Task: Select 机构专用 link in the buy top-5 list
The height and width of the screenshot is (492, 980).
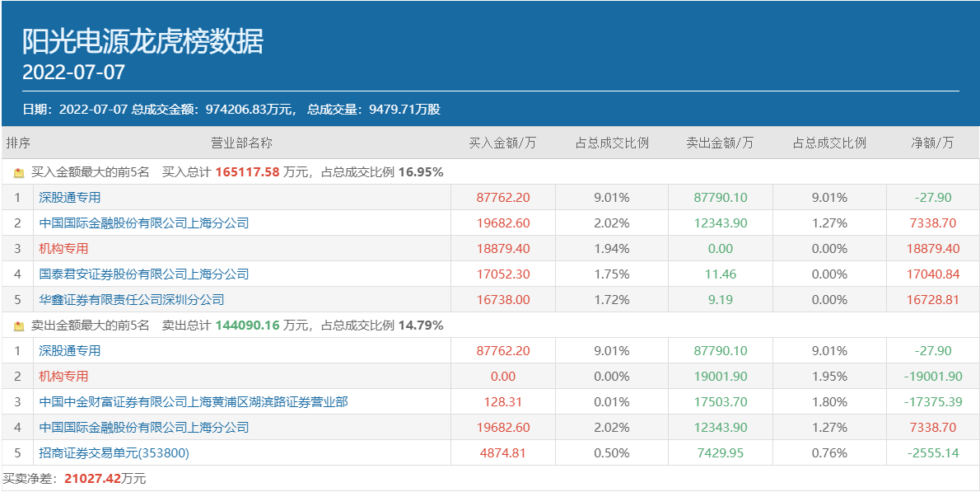Action: click(63, 249)
